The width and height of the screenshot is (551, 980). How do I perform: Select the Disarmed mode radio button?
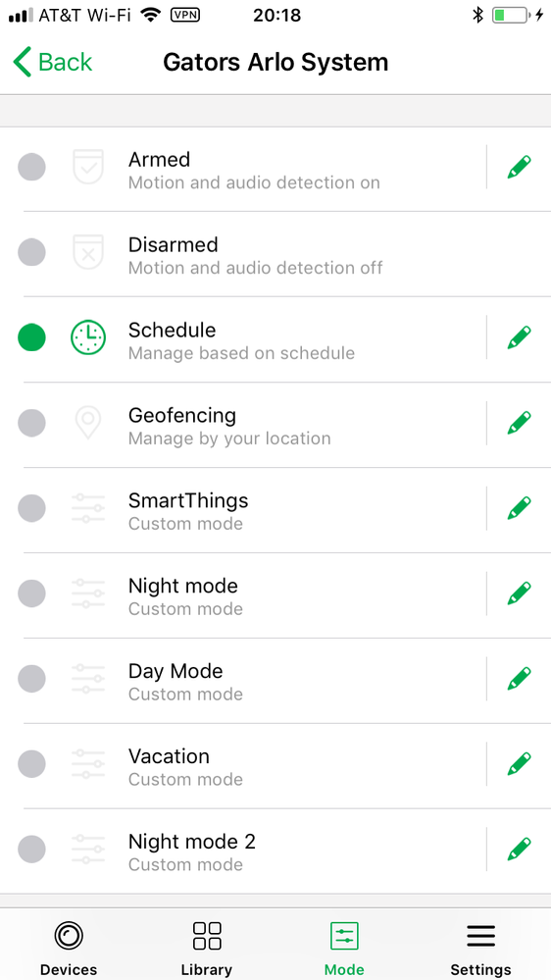pos(31,252)
